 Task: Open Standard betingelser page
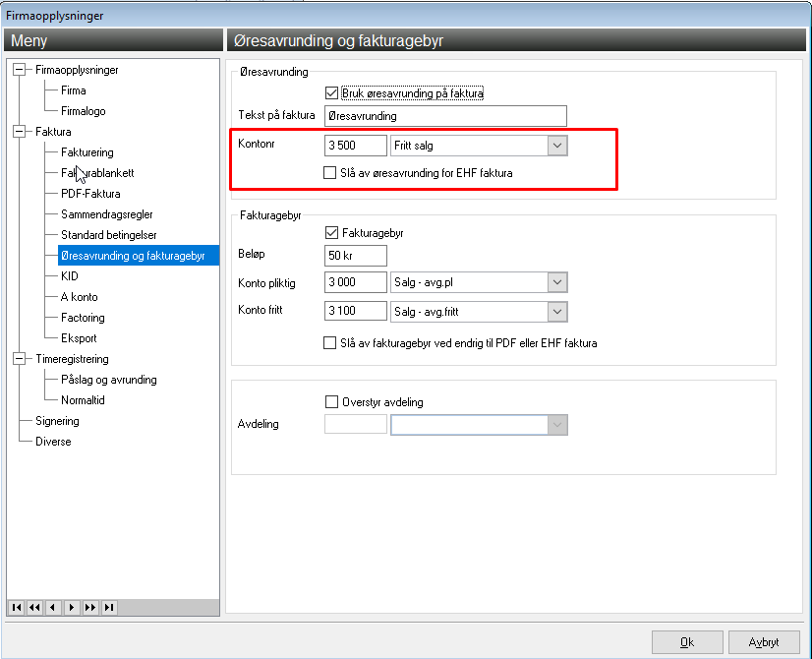coord(109,235)
